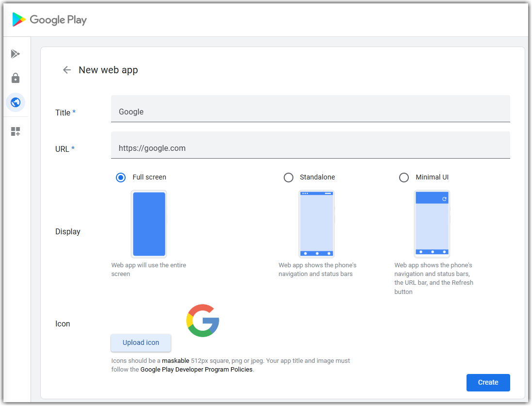Click the Standalone phone illustration

click(x=317, y=224)
